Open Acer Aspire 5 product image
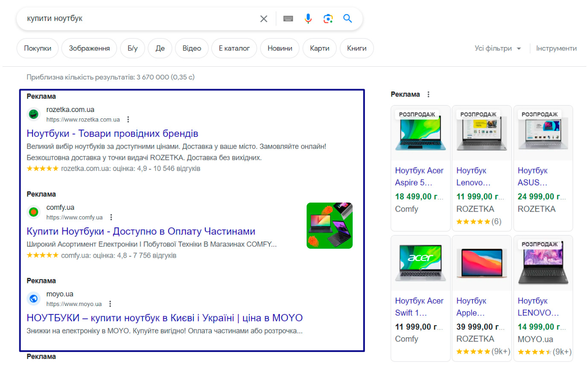The height and width of the screenshot is (365, 588). tap(421, 133)
